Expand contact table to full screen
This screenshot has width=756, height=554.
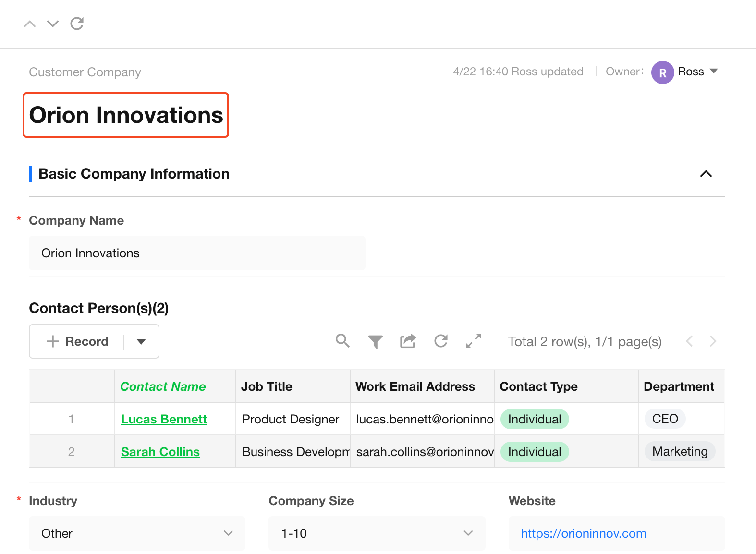pyautogui.click(x=474, y=341)
